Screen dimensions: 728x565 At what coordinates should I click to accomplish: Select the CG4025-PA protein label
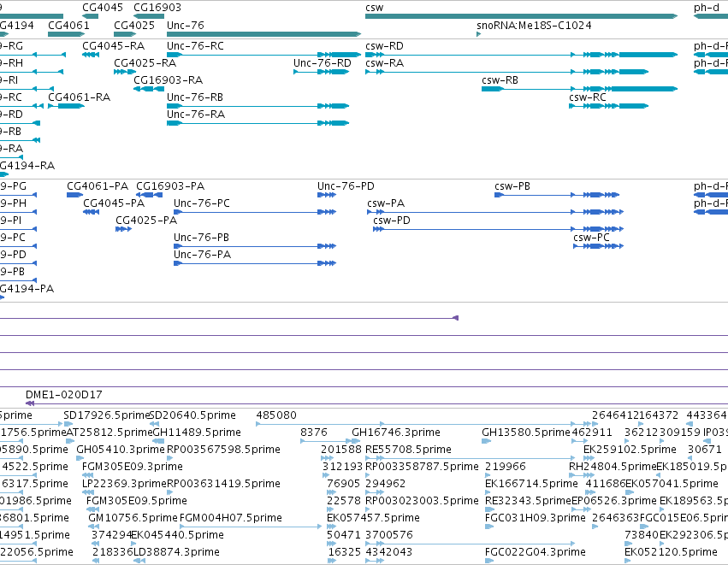point(146,221)
